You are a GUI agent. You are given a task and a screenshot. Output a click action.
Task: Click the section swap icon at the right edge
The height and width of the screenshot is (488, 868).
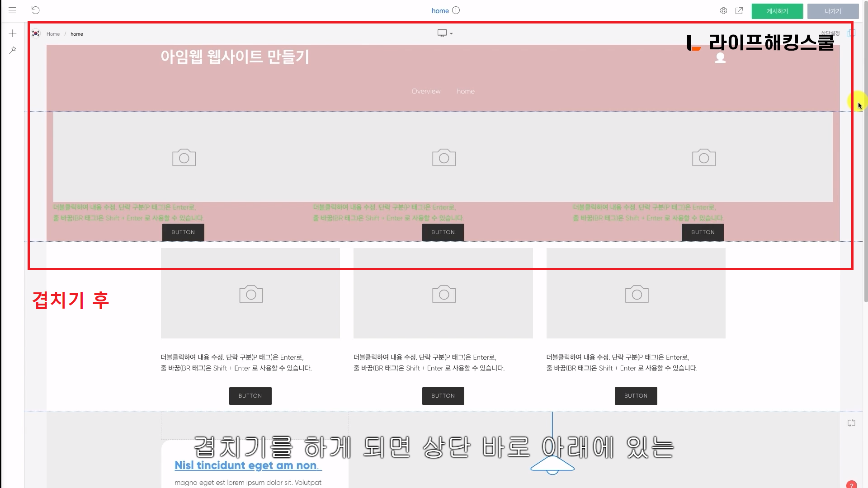(x=851, y=423)
